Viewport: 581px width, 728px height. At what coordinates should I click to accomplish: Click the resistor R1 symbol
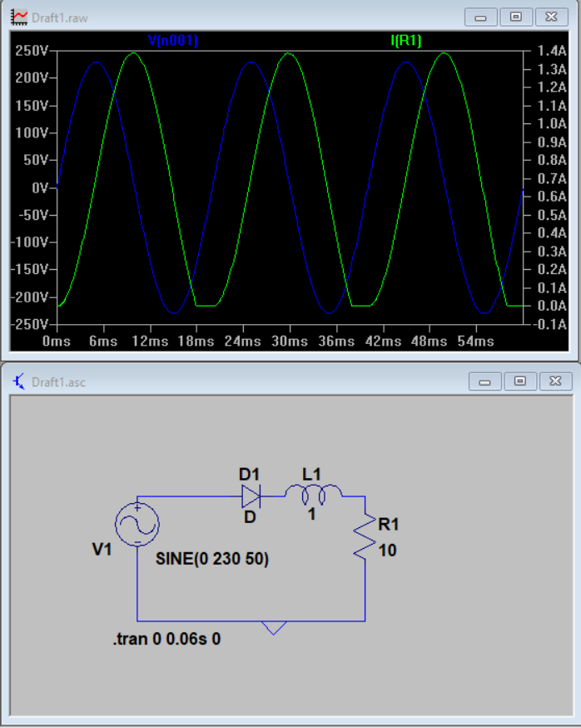(365, 536)
